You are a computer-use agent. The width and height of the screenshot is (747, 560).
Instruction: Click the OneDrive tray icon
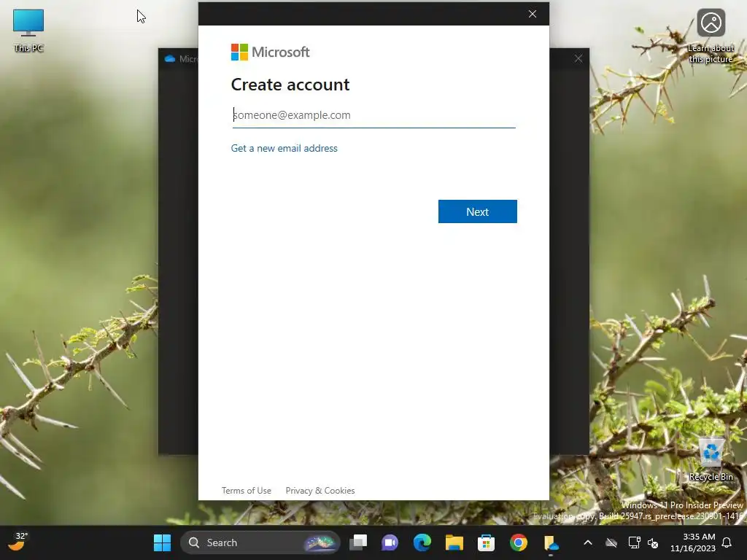(x=611, y=542)
